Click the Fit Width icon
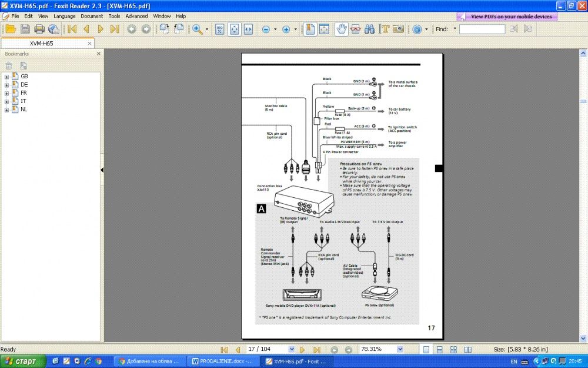This screenshot has width=588, height=368. pyautogui.click(x=248, y=29)
